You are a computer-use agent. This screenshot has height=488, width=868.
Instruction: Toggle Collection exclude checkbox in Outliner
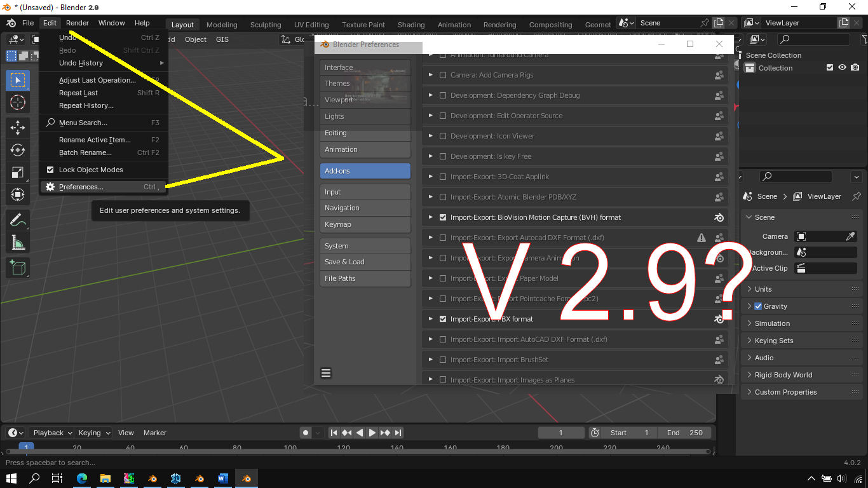(830, 68)
